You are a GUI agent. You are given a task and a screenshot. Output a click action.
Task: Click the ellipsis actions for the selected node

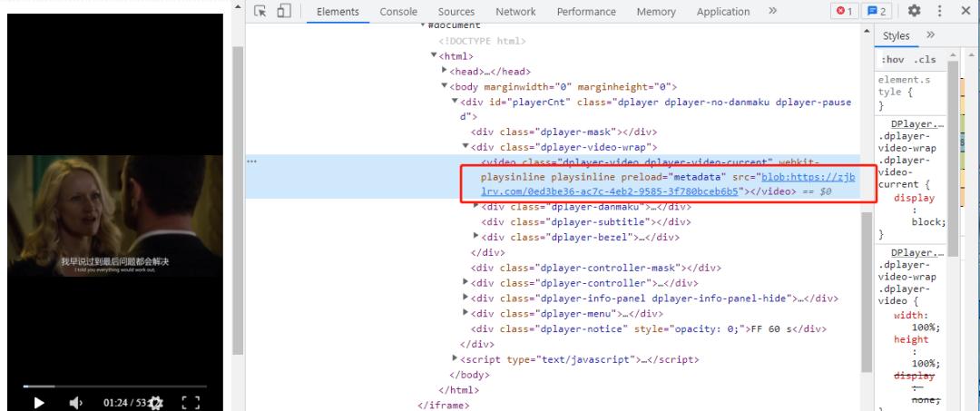(252, 161)
